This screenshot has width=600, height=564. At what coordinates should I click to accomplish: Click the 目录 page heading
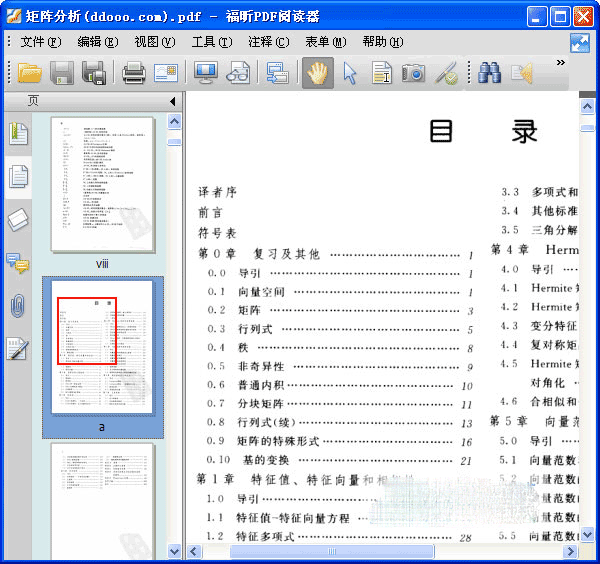[x=484, y=132]
